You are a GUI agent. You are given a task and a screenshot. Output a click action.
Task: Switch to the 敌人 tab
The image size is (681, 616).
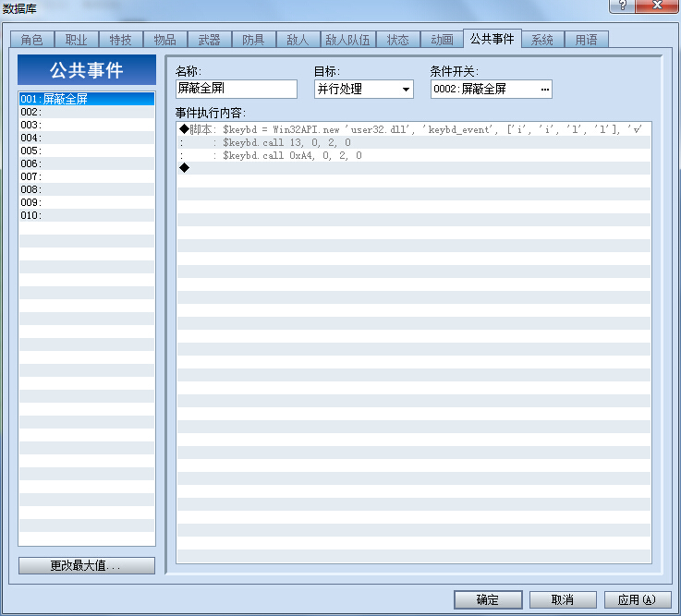point(298,40)
